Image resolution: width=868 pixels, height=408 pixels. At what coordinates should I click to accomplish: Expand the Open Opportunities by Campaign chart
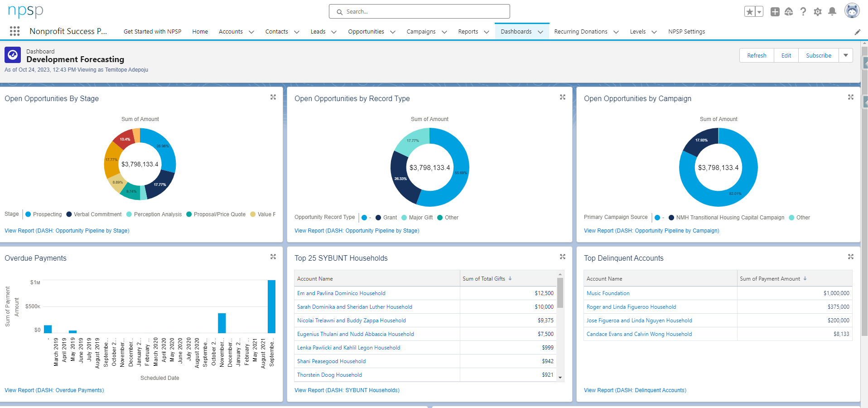click(851, 97)
